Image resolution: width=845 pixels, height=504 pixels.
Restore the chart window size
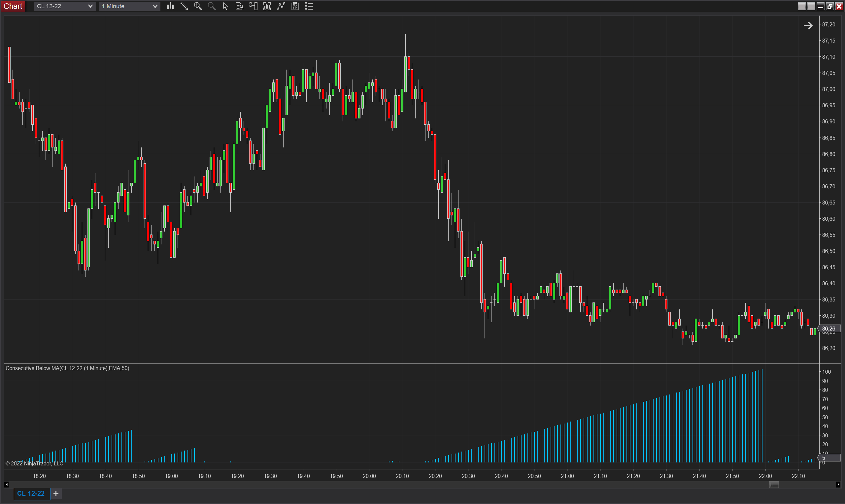click(x=830, y=6)
